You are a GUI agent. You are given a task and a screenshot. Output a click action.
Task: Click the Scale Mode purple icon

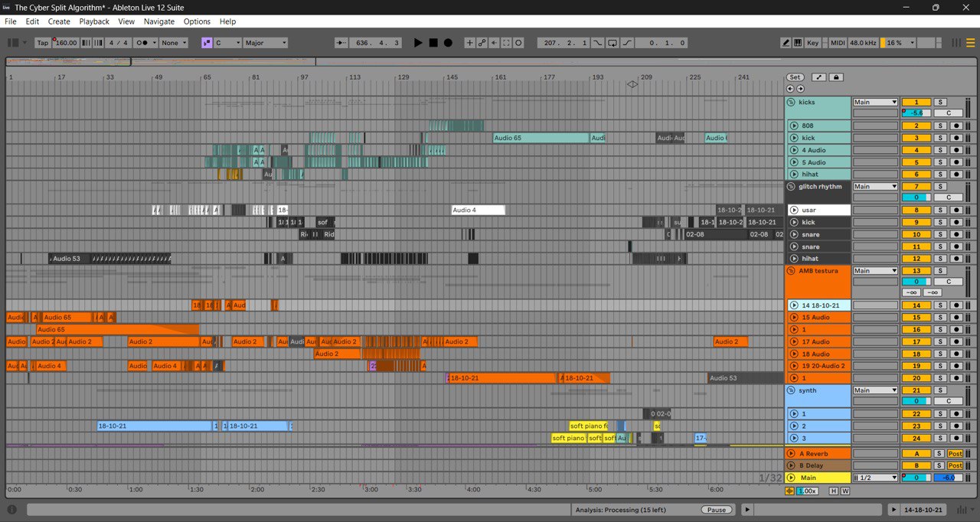point(207,43)
